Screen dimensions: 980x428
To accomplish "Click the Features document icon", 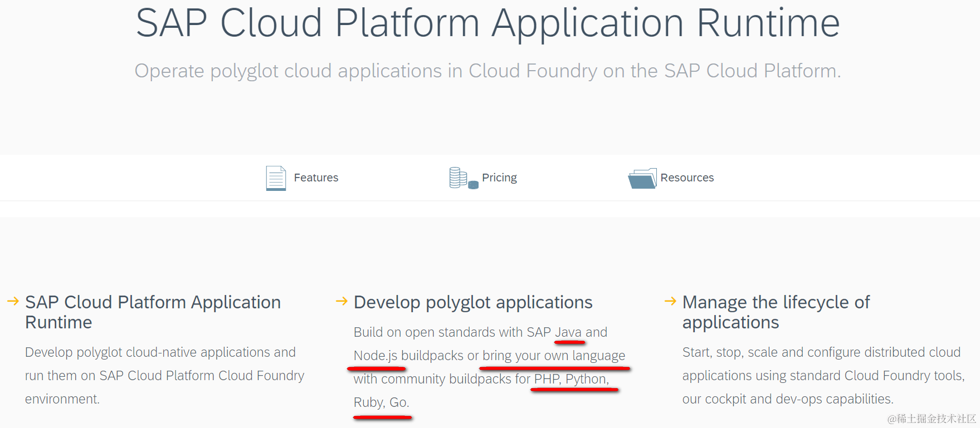I will 276,178.
